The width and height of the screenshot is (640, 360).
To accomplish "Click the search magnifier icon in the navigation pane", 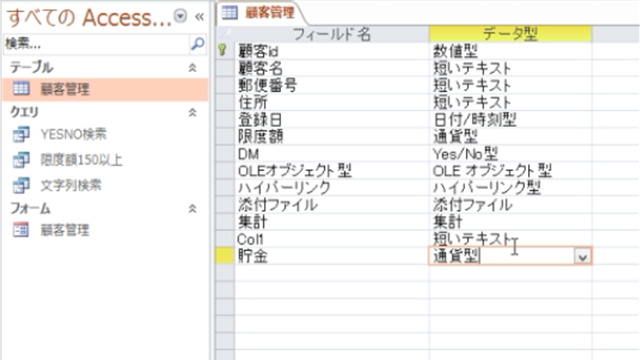I will pos(198,44).
